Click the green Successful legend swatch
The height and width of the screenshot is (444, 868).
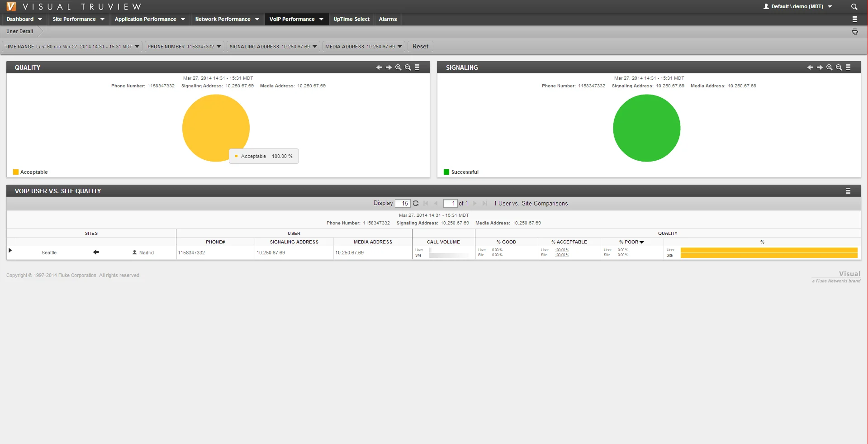click(446, 172)
